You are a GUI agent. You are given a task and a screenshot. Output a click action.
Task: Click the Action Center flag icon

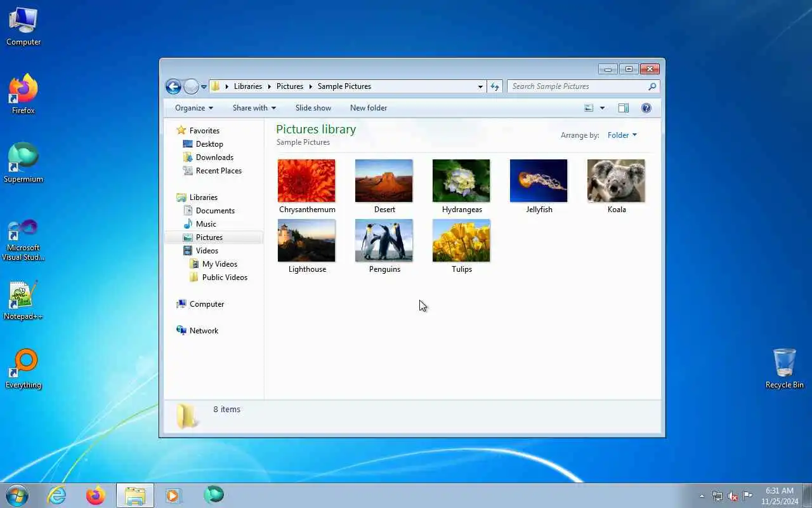[x=748, y=496]
